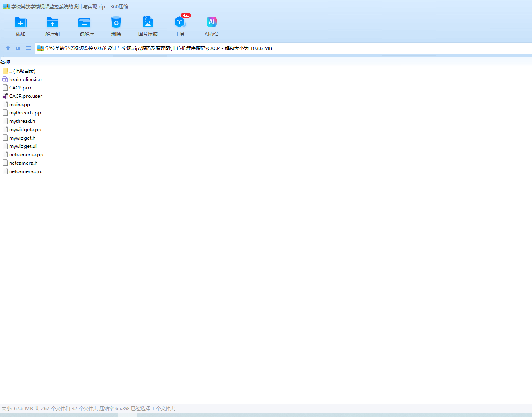The height and width of the screenshot is (417, 532).
Task: Click the CACP.pro file icon
Action: [x=5, y=87]
